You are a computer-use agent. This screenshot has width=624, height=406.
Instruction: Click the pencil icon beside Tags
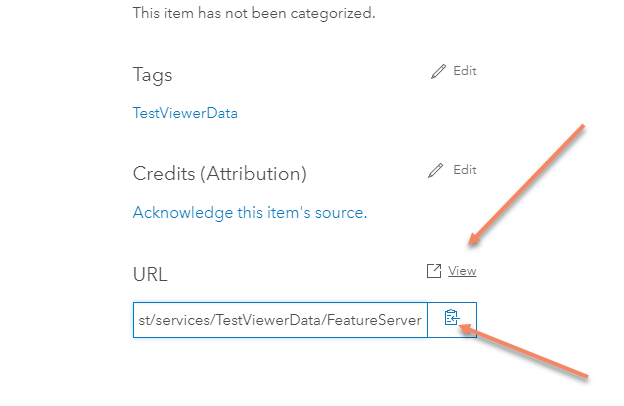pyautogui.click(x=438, y=71)
